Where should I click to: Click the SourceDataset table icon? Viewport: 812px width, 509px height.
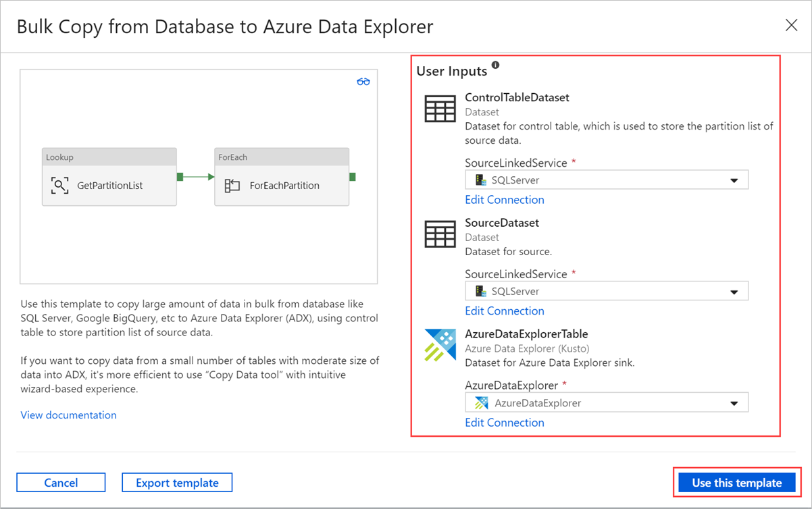pyautogui.click(x=440, y=234)
